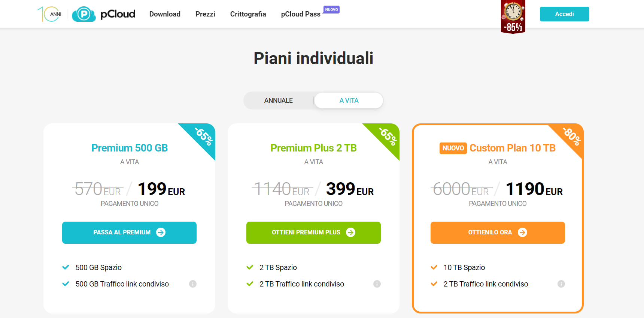Click the Premium Plus 2 TB plan title
Screen dimensions: 644x318
tap(313, 148)
